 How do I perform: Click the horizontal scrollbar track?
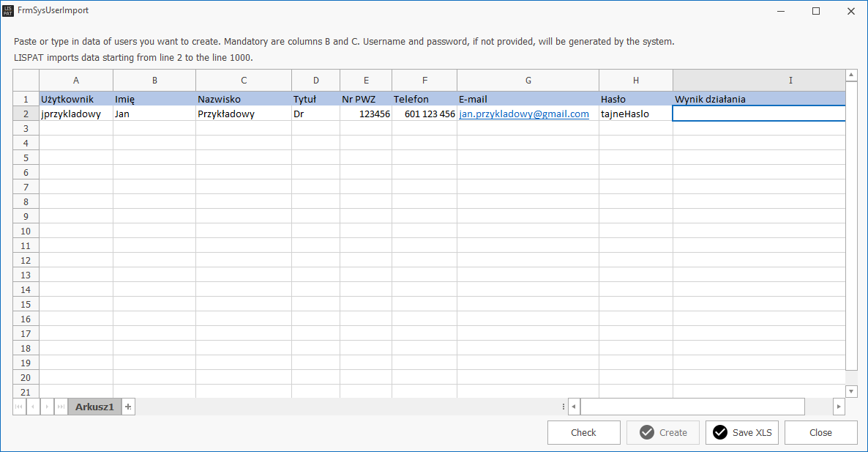point(820,407)
